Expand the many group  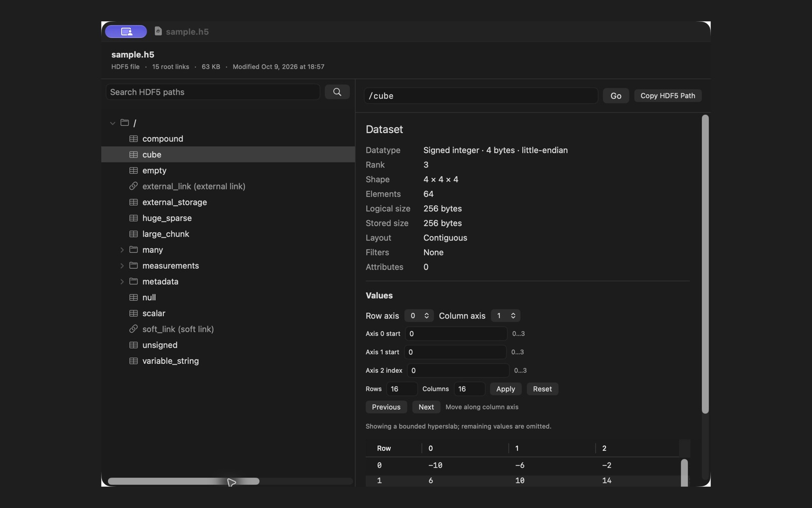click(x=122, y=250)
